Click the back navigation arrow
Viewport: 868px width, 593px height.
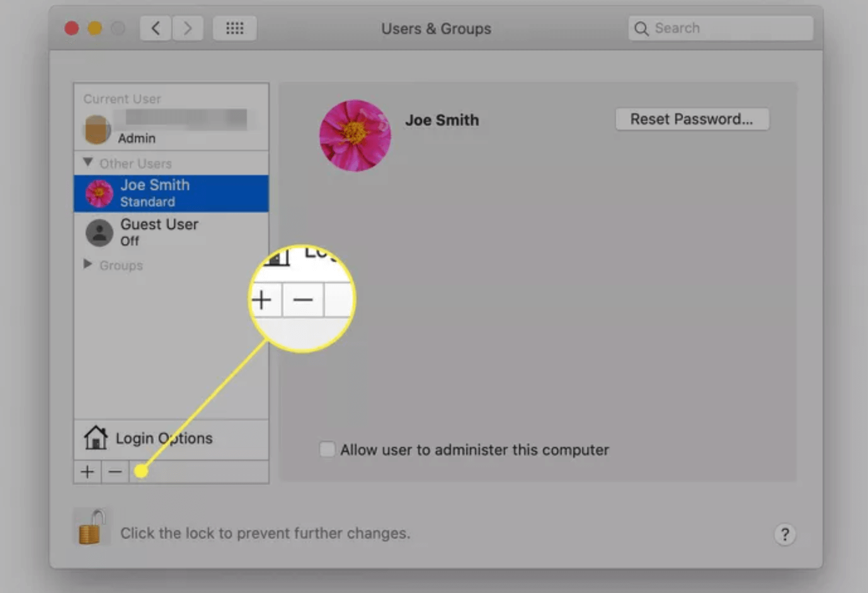pos(155,28)
